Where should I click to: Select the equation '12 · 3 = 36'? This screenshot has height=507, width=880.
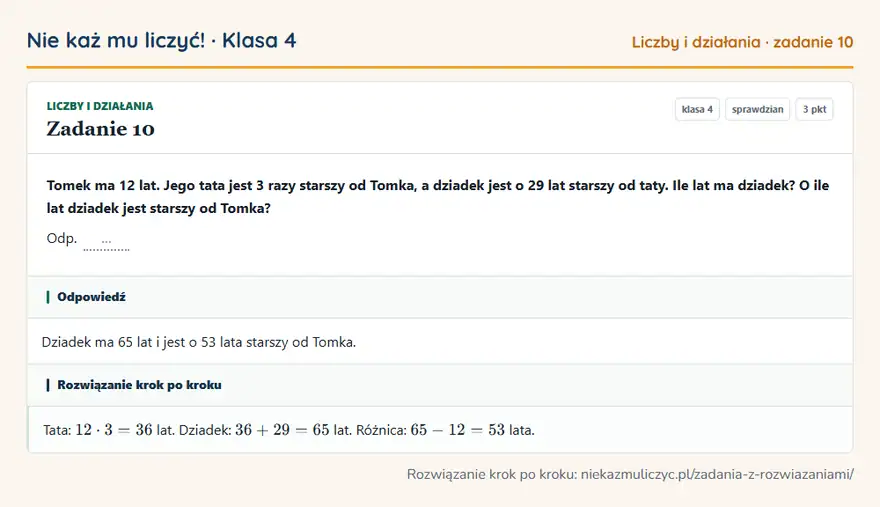114,430
